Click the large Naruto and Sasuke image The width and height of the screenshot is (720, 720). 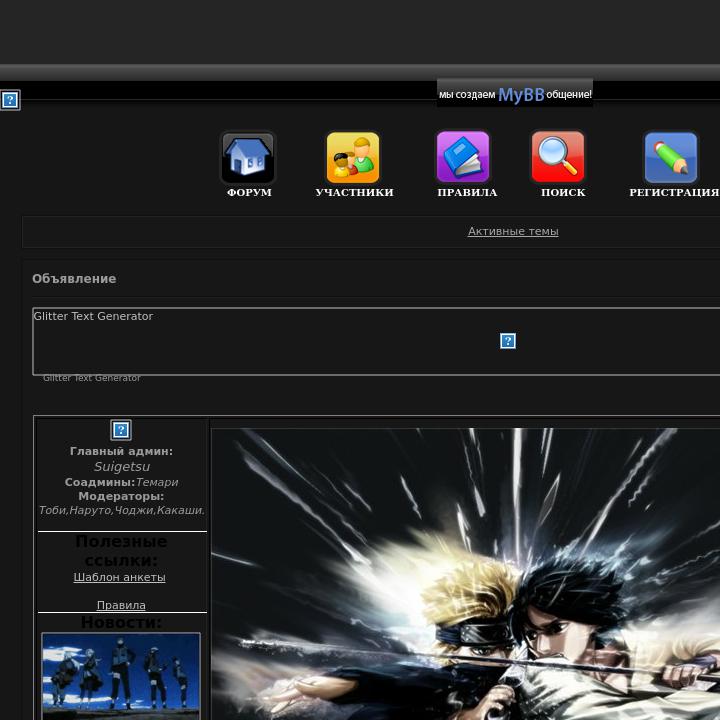pos(465,574)
